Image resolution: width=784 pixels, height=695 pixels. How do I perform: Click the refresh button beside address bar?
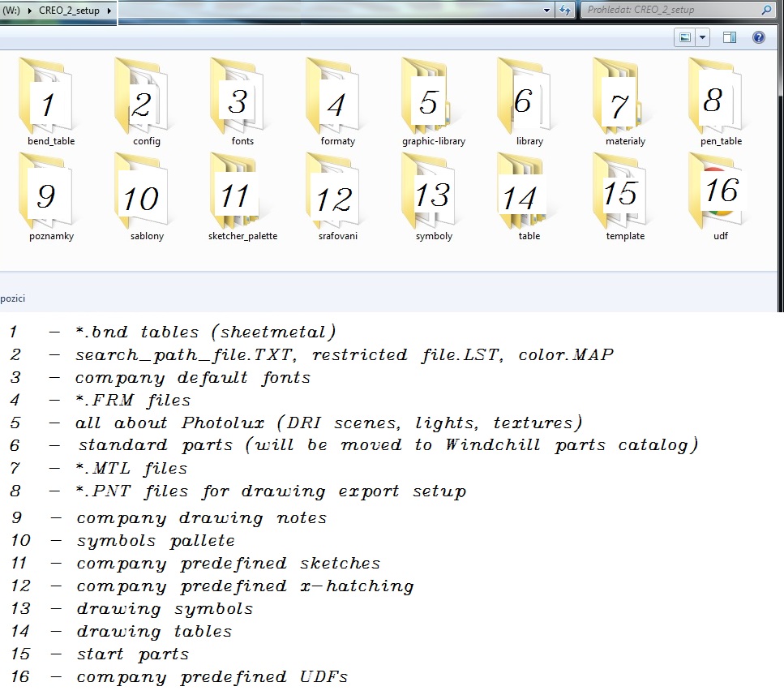(x=565, y=10)
